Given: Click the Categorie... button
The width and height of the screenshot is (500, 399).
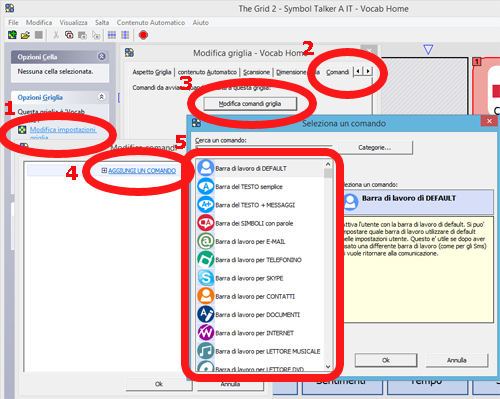Looking at the screenshot, I should [x=375, y=147].
